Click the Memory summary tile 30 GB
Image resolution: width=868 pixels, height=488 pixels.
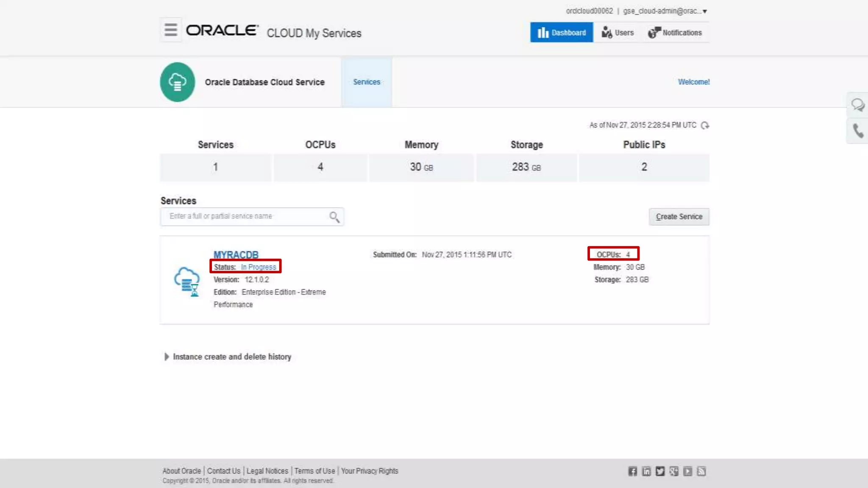click(421, 167)
